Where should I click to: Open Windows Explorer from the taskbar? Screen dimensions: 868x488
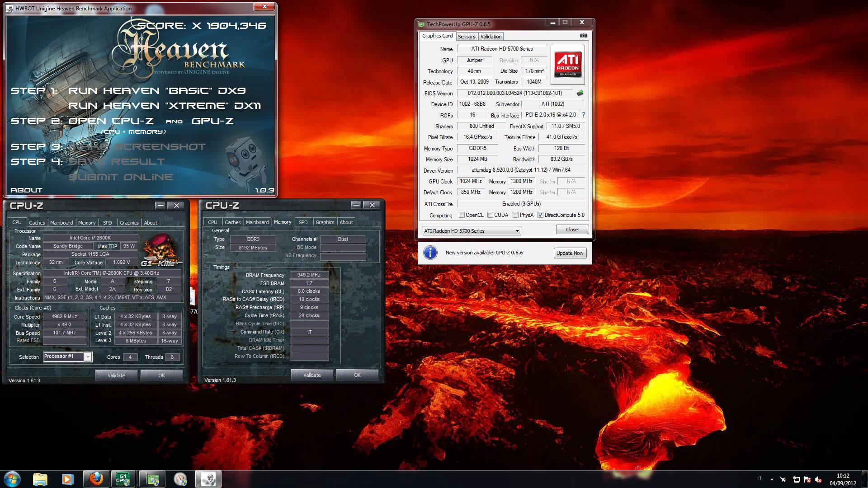(40, 479)
